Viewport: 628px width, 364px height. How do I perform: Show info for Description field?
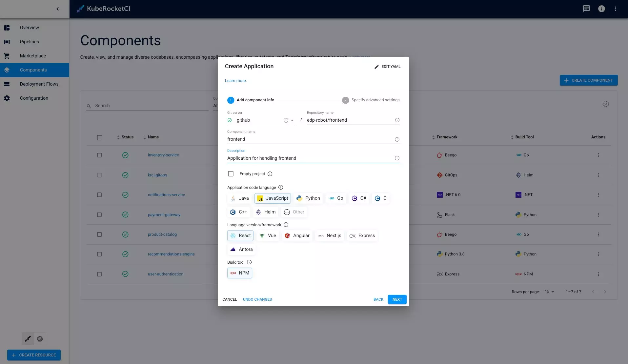[x=397, y=158]
